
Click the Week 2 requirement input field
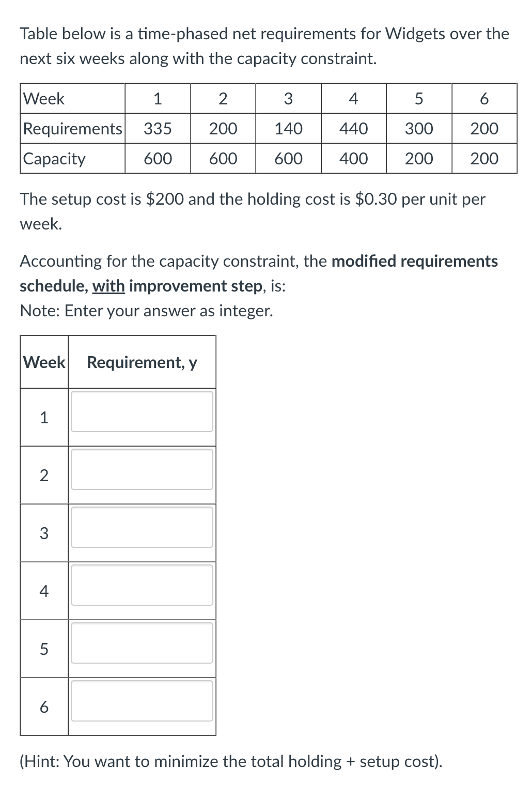coord(142,469)
